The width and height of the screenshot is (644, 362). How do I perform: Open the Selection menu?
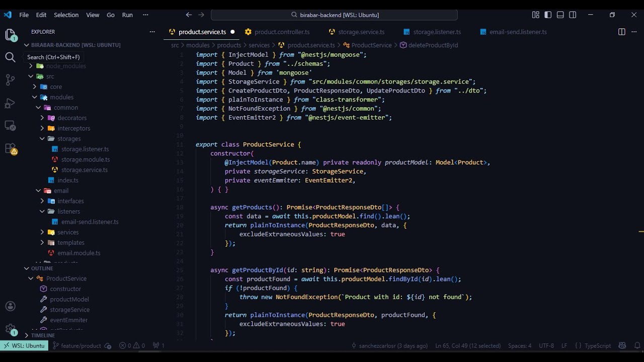(x=66, y=15)
